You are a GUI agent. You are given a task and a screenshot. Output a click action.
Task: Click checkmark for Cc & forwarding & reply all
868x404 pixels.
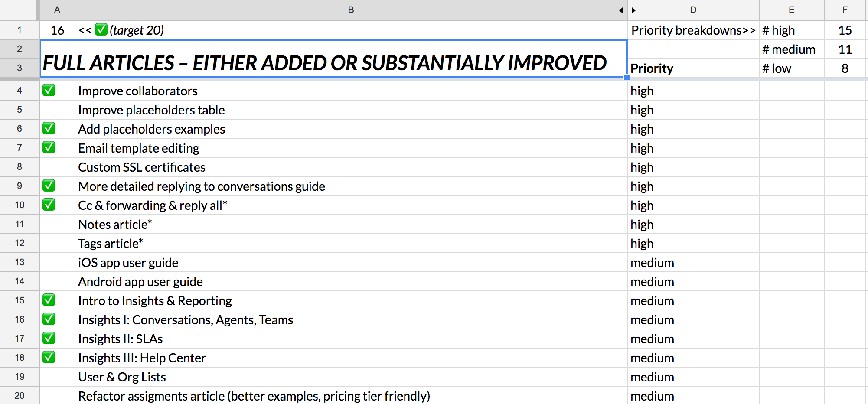(x=49, y=205)
